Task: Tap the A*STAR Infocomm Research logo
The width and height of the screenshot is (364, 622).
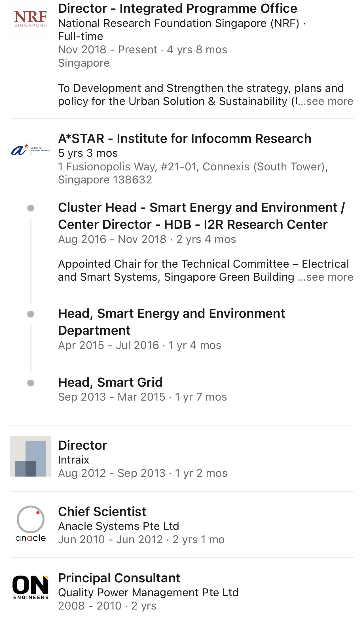Action: (x=31, y=150)
